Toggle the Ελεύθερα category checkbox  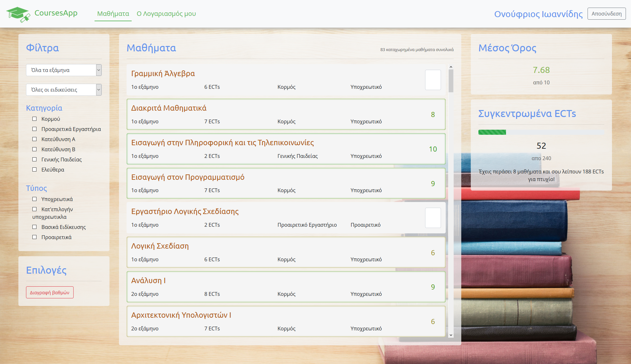click(35, 170)
